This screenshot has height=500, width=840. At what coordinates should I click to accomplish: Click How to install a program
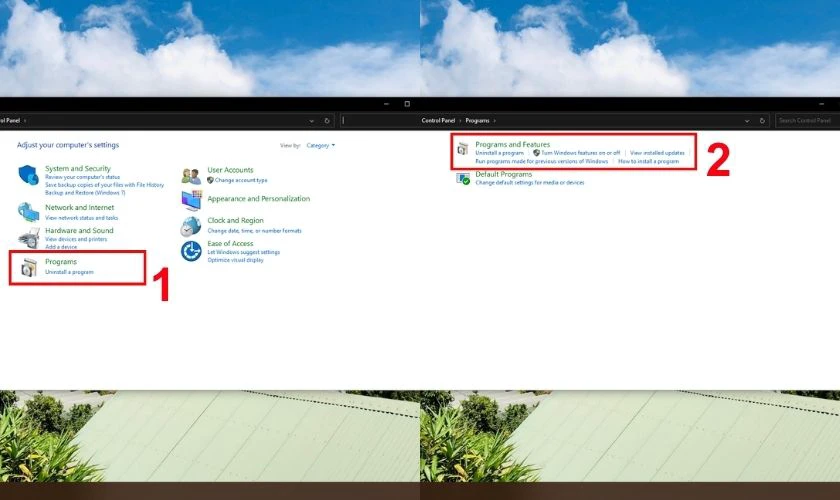point(648,161)
